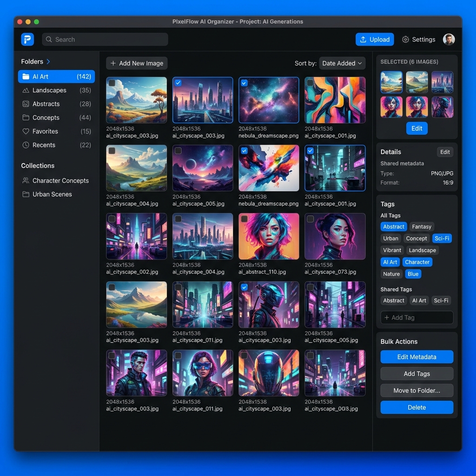Open the Move to Folder... dialog
476x476 pixels.
[x=417, y=390]
